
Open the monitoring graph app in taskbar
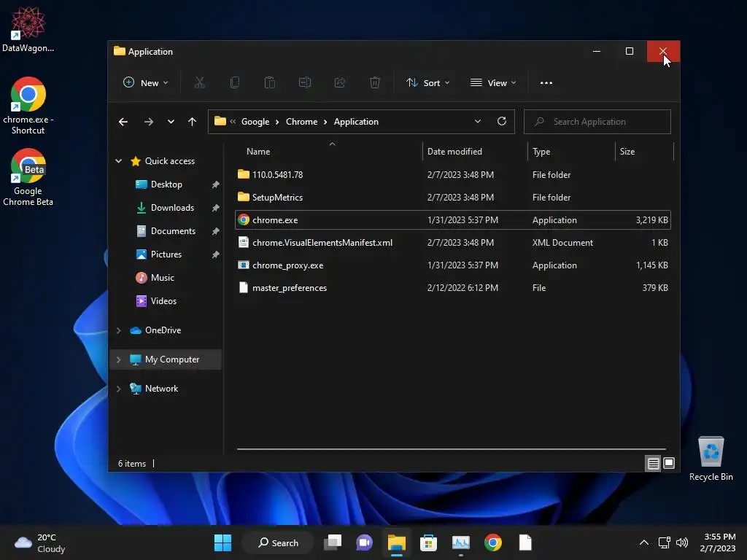click(461, 542)
